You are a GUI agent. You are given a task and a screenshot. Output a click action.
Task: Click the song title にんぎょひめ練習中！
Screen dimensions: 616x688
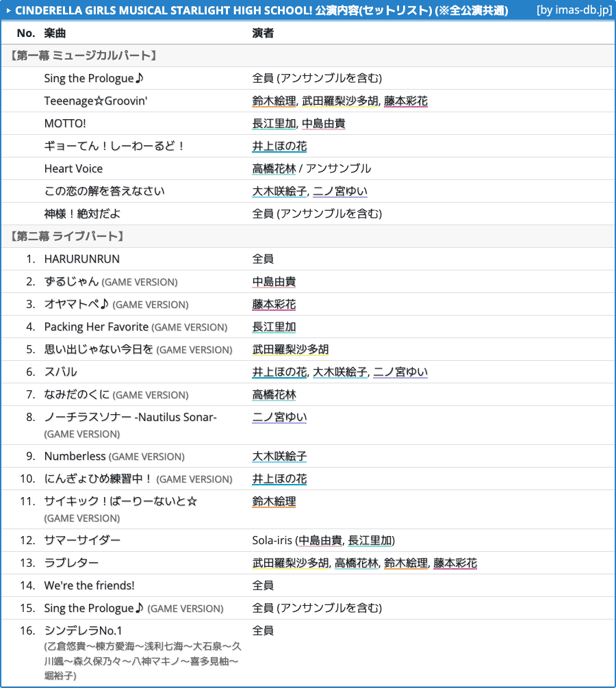tap(97, 479)
